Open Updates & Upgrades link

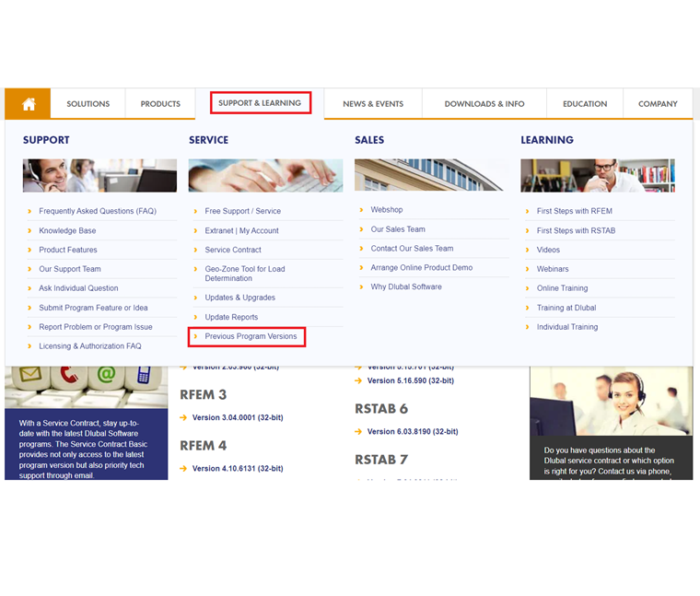pyautogui.click(x=239, y=298)
